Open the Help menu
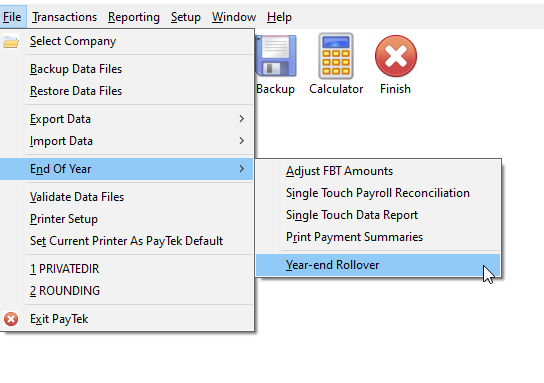The width and height of the screenshot is (544, 383). coord(279,17)
